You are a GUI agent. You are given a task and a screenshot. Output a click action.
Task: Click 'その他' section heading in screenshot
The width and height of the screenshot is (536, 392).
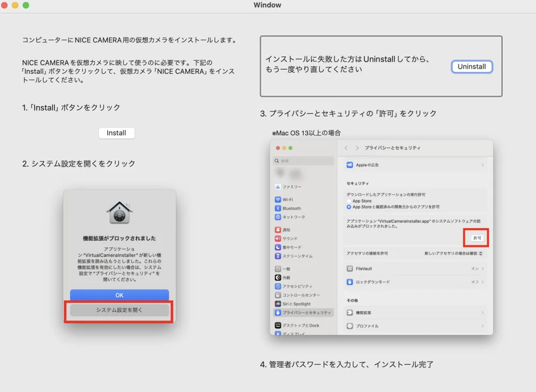[352, 300]
